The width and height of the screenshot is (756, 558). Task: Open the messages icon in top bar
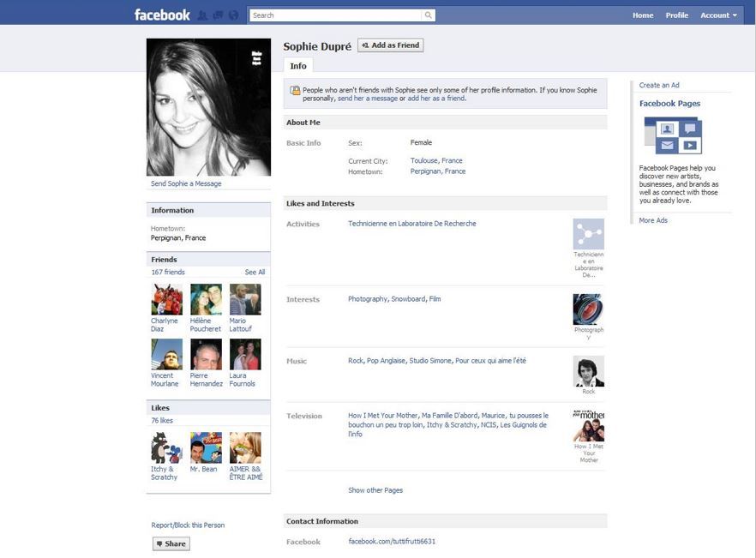(x=219, y=15)
